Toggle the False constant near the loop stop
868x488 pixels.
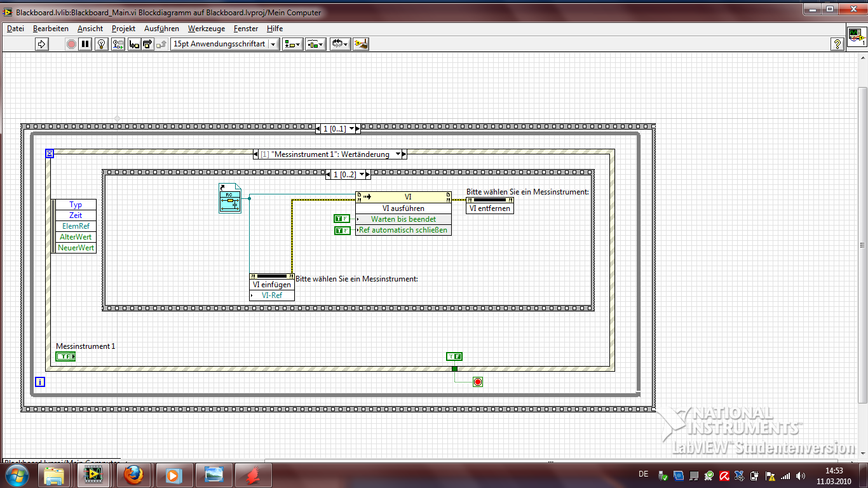click(x=454, y=356)
